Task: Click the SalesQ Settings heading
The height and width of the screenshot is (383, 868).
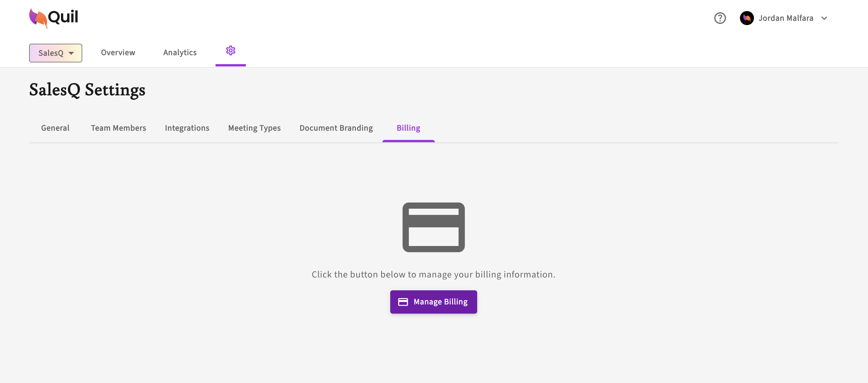Action: [87, 90]
